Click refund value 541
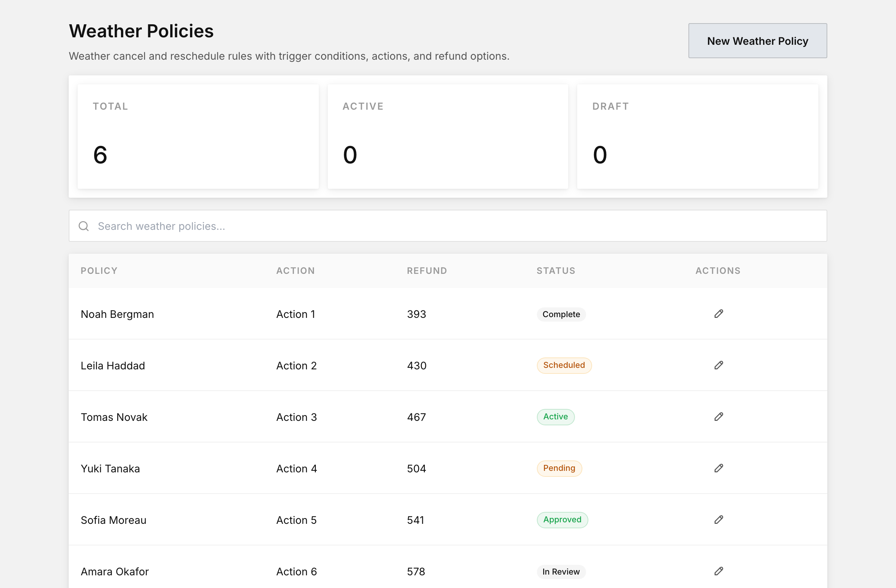This screenshot has width=896, height=588. tap(416, 520)
